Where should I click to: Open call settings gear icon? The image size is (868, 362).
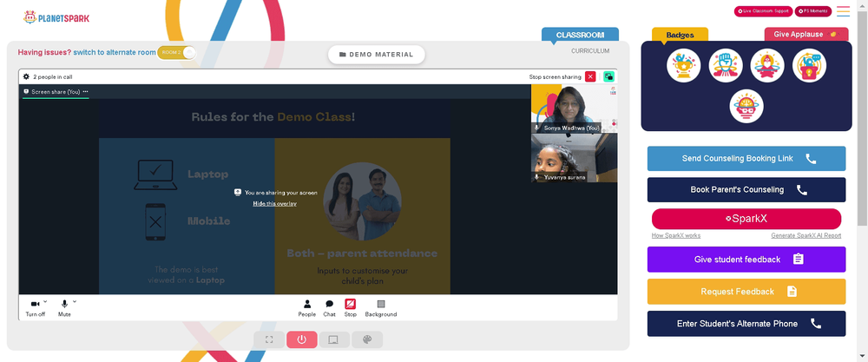click(26, 77)
